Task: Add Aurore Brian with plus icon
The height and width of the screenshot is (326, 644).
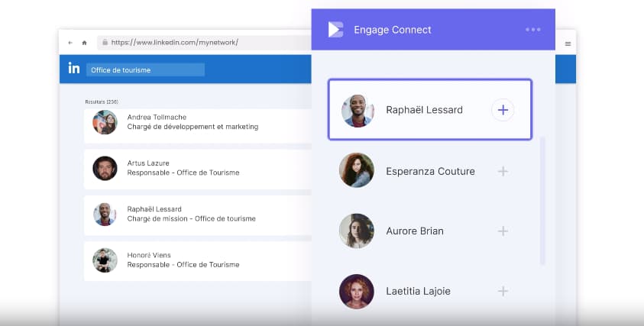Action: (503, 231)
